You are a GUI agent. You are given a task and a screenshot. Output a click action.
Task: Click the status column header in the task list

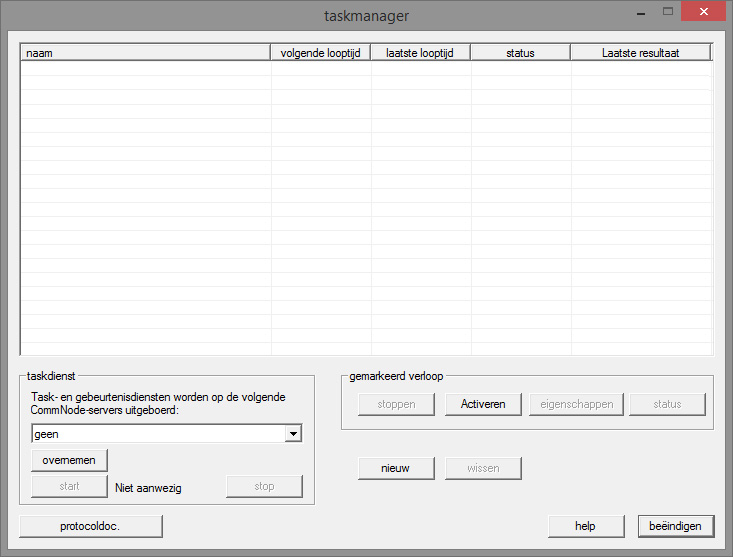[x=520, y=53]
